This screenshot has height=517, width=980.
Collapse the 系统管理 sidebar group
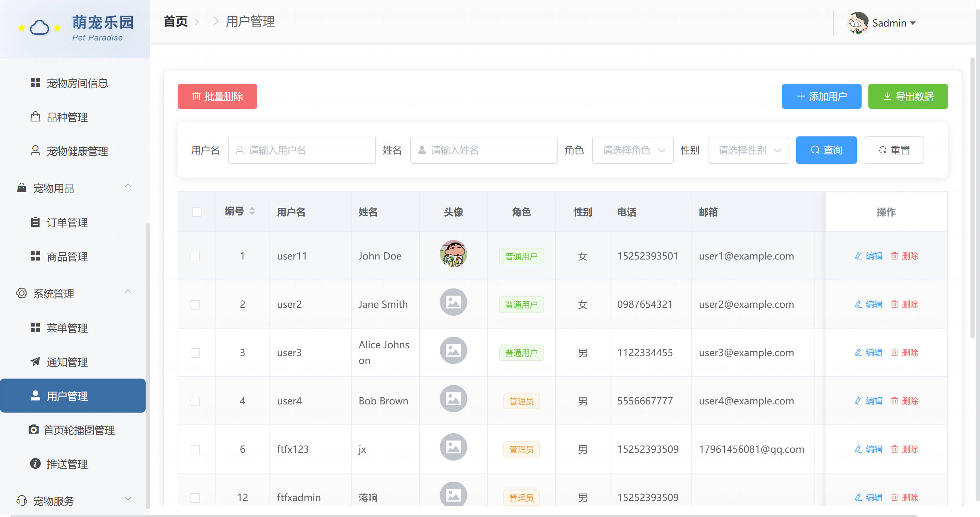[128, 291]
